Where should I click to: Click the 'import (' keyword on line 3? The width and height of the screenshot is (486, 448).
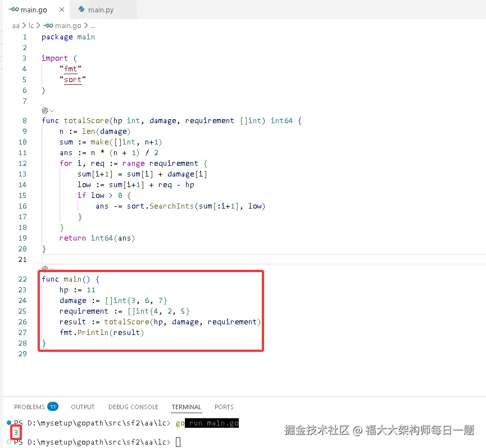click(x=59, y=58)
